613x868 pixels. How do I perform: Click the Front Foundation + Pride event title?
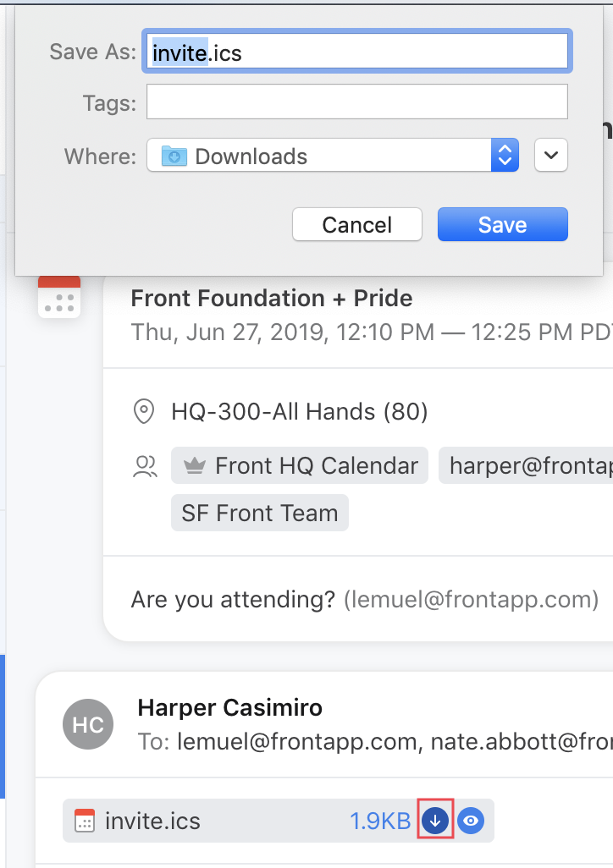pos(272,299)
